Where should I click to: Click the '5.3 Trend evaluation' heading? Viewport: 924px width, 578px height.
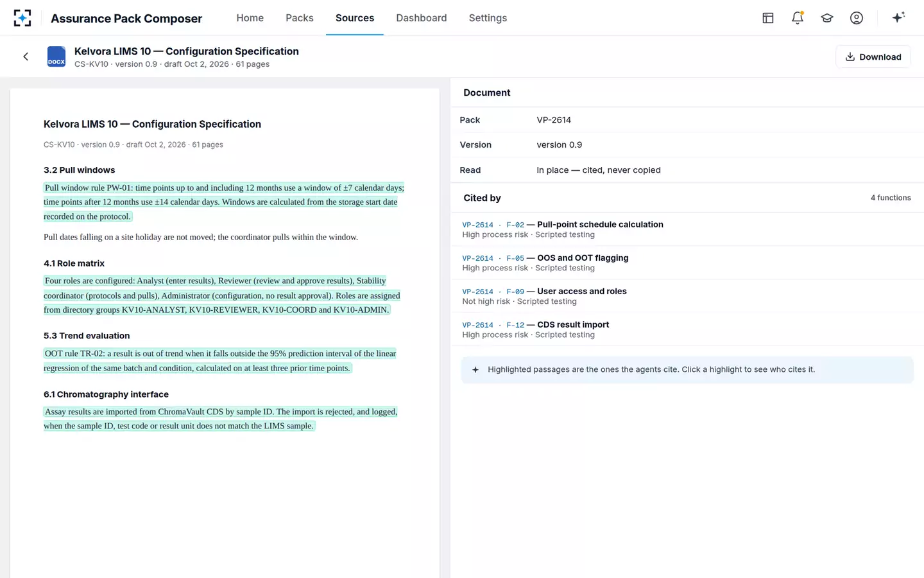(87, 336)
